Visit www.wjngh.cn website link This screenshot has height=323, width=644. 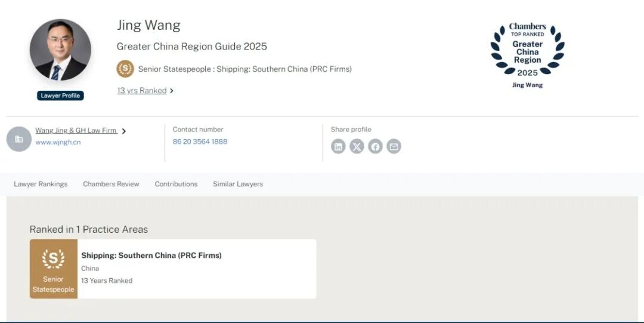(x=58, y=142)
